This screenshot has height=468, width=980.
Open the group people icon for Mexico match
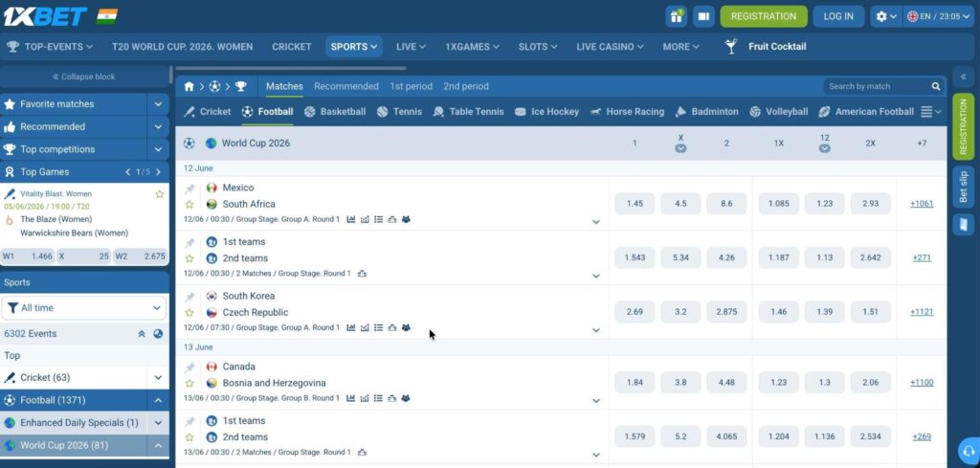(406, 219)
